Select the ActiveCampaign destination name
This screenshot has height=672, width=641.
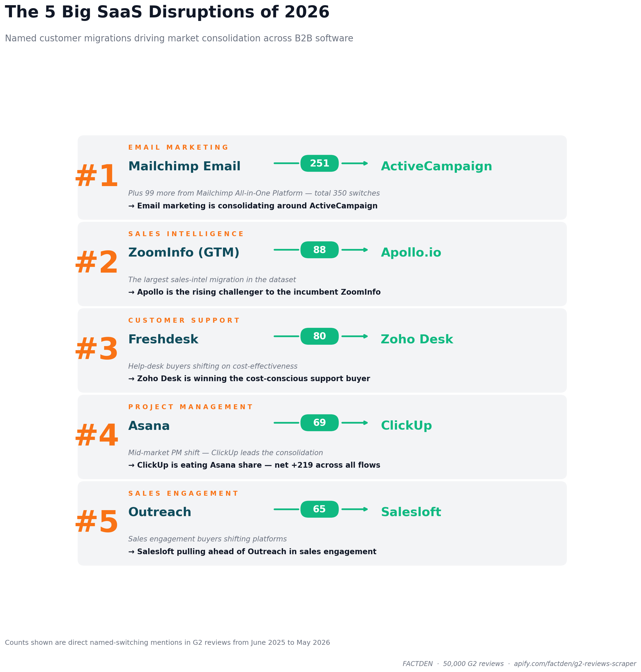pos(436,166)
